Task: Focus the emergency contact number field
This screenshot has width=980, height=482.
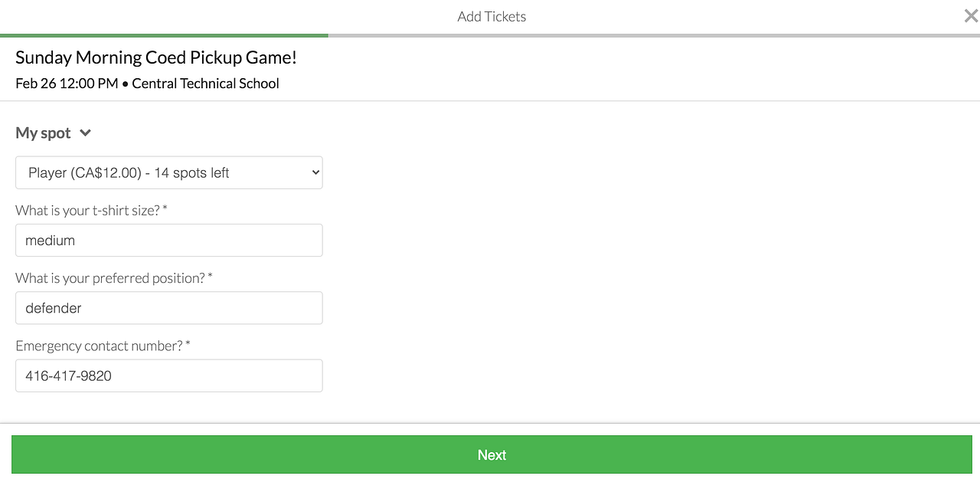Action: click(x=168, y=376)
